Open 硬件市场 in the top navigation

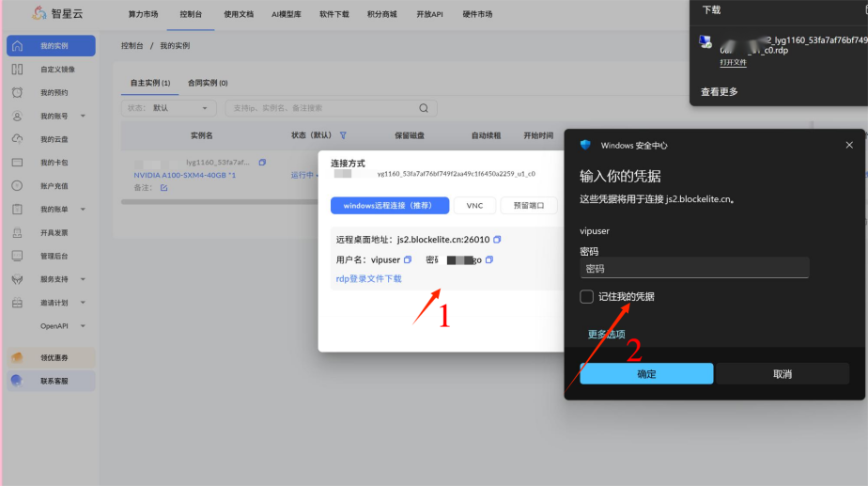point(478,14)
